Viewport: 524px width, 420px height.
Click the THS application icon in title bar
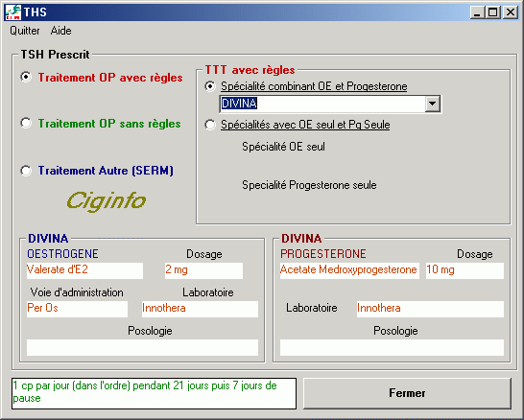13,12
